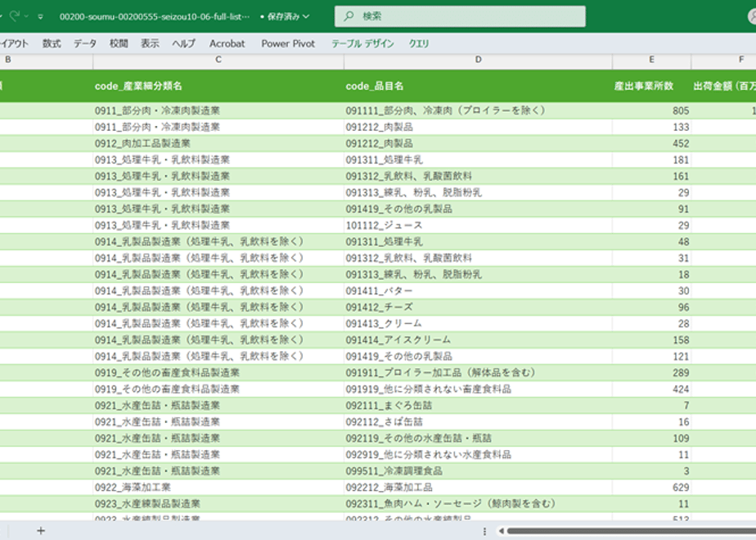Select cell 091919_他に分類されない畜産食料品
The height and width of the screenshot is (540, 756).
pos(478,389)
